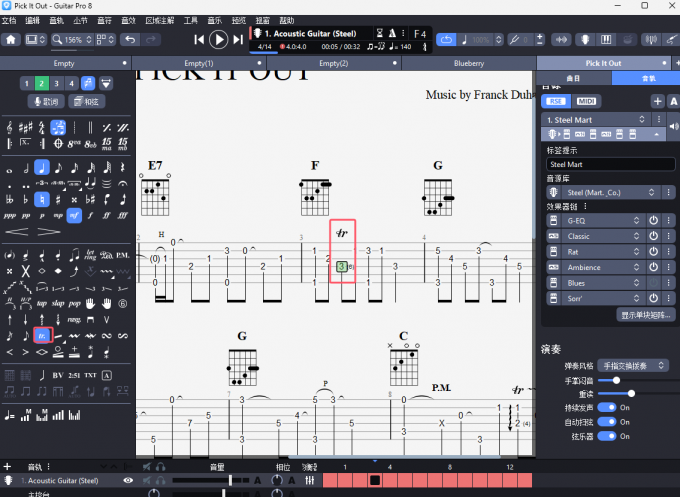The height and width of the screenshot is (497, 680).
Task: Click the let ring icon
Action: click(91, 254)
